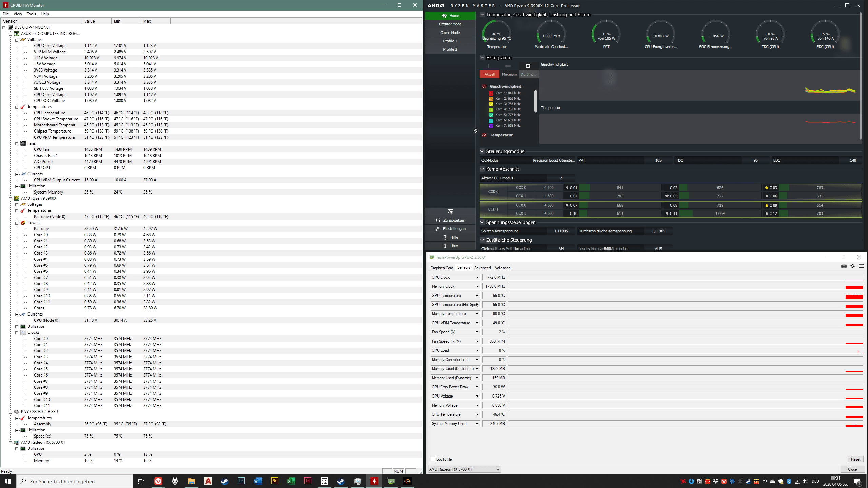
Task: Open the HWMonitor View menu
Action: tap(18, 14)
